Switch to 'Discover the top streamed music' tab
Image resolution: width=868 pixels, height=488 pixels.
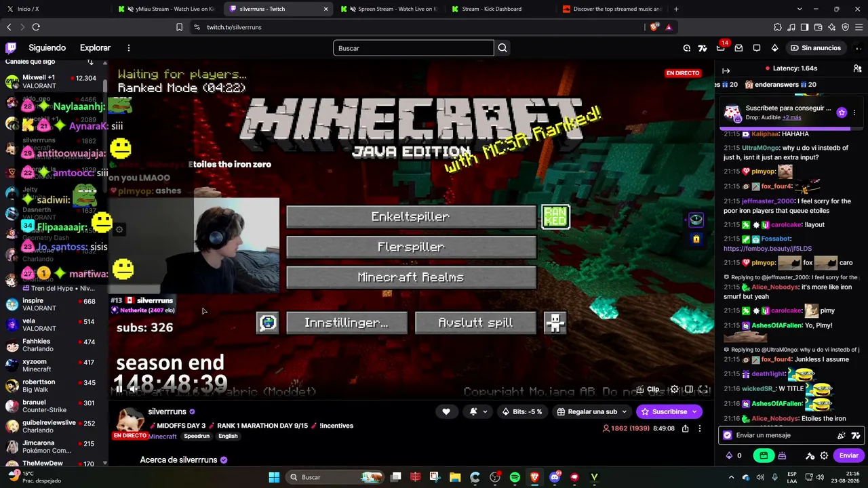pos(612,9)
